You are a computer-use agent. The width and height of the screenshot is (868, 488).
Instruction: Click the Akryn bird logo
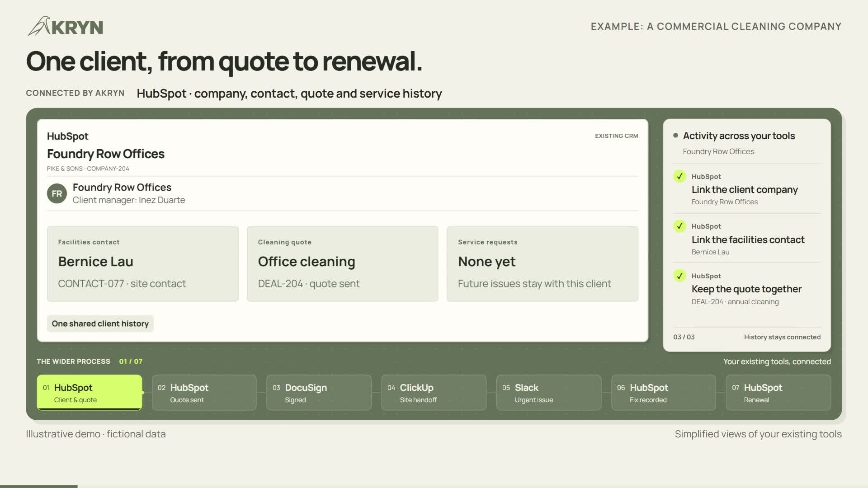tap(65, 26)
